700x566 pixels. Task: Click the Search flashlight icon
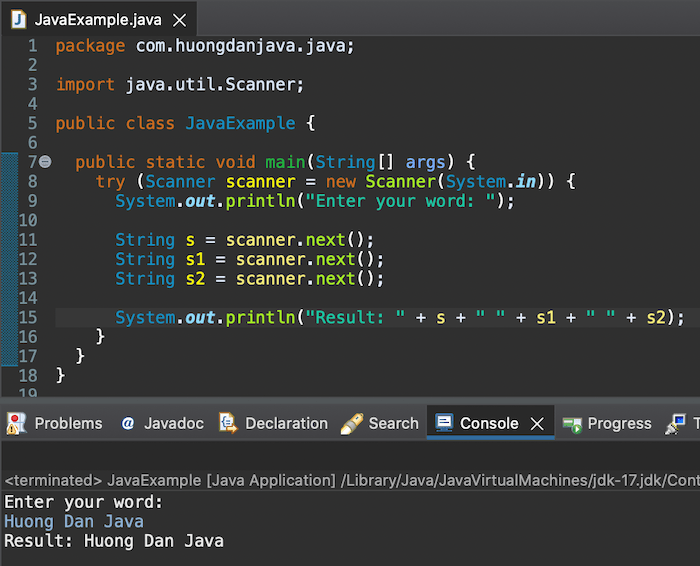pyautogui.click(x=352, y=424)
